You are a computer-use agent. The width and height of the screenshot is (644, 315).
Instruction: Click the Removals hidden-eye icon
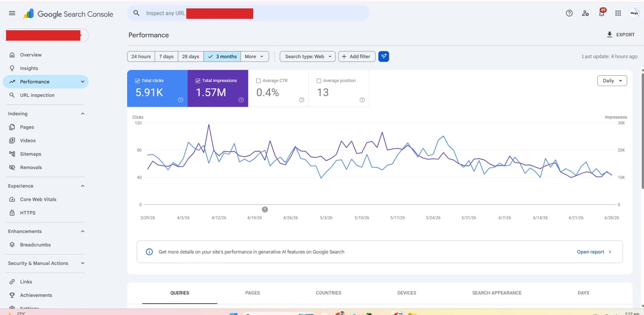point(12,167)
